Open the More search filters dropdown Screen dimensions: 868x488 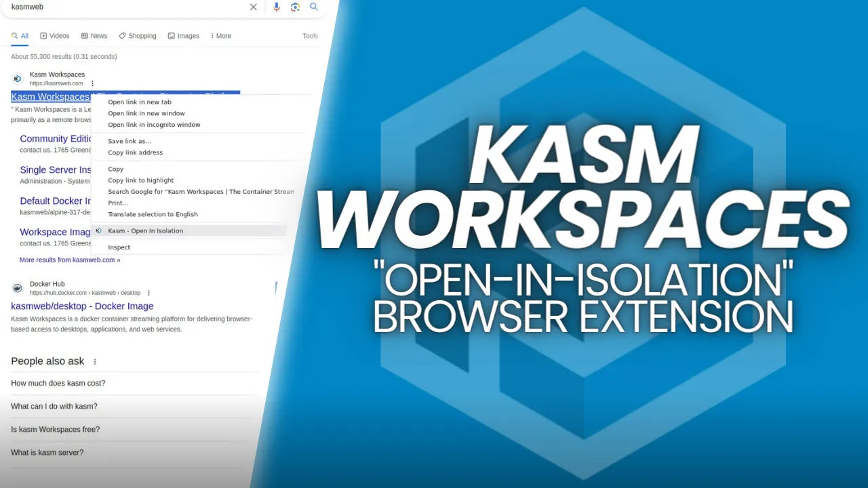221,36
